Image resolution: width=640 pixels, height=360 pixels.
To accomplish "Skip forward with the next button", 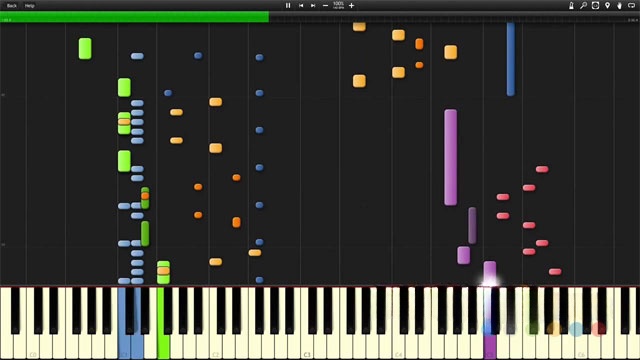I will tap(313, 6).
